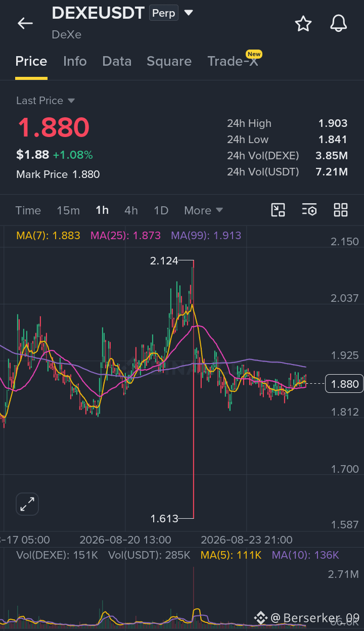
Task: Tap the Mark Price 1.880 value
Action: pos(86,174)
